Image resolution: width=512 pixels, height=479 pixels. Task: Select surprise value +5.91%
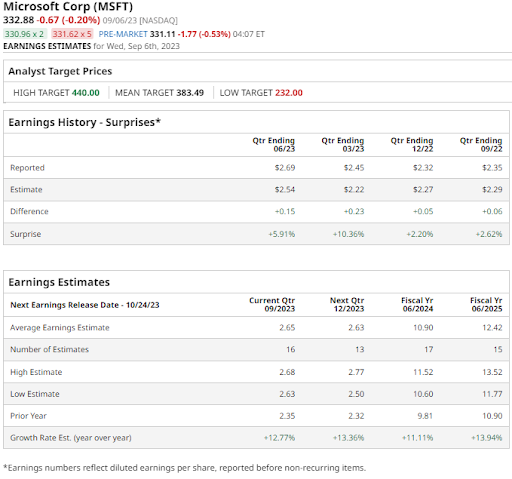coord(282,234)
